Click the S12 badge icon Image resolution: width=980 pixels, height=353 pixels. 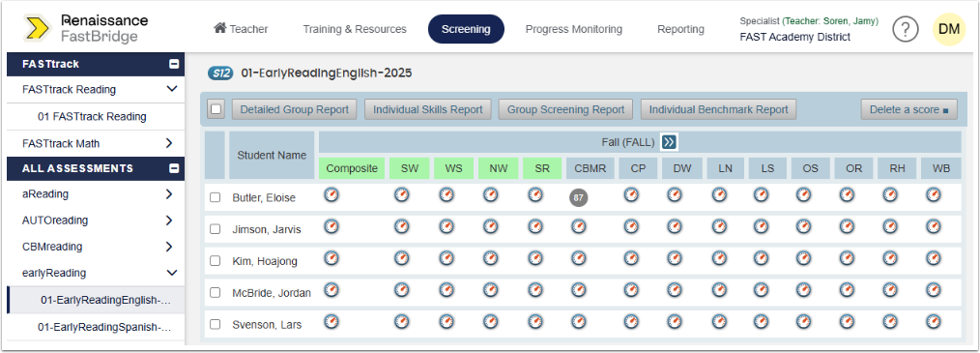[x=220, y=74]
